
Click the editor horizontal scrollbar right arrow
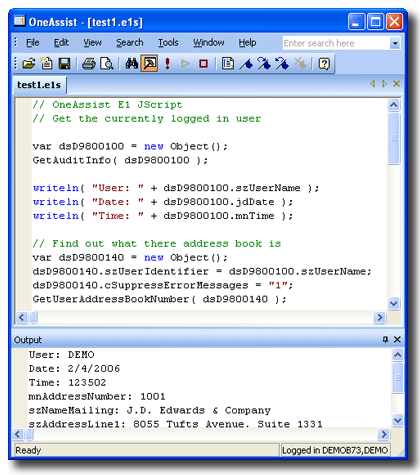tap(379, 317)
